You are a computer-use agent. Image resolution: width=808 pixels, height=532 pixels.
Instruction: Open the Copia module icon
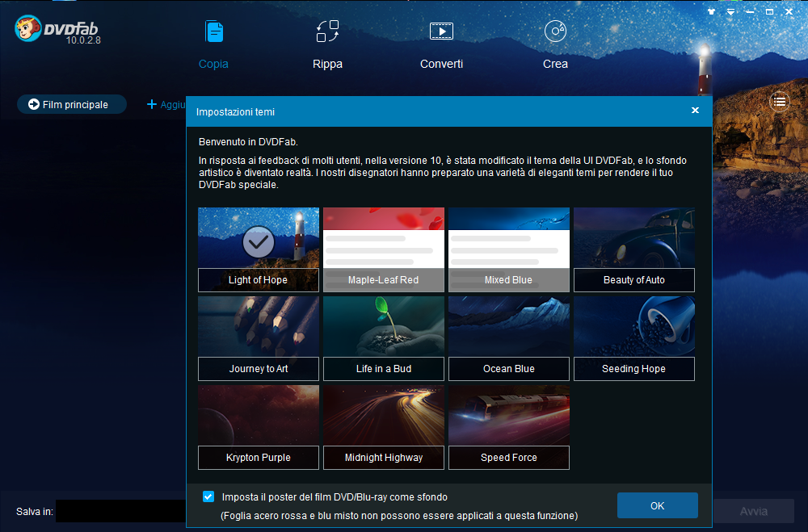214,32
